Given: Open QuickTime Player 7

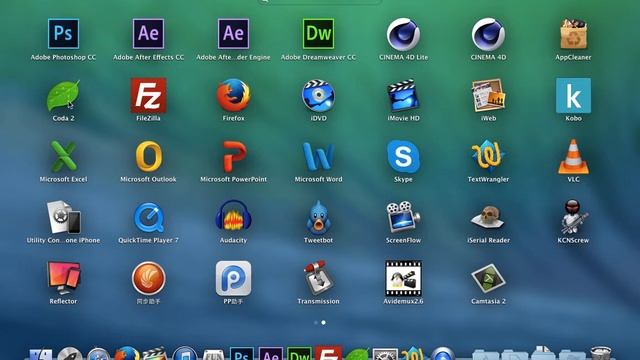Looking at the screenshot, I should coord(149,217).
